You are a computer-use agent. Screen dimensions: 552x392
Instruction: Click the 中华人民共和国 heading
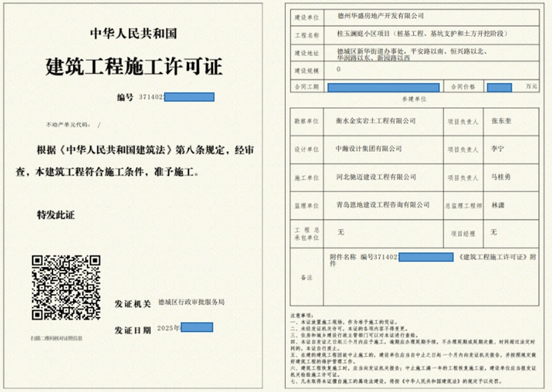pos(134,32)
